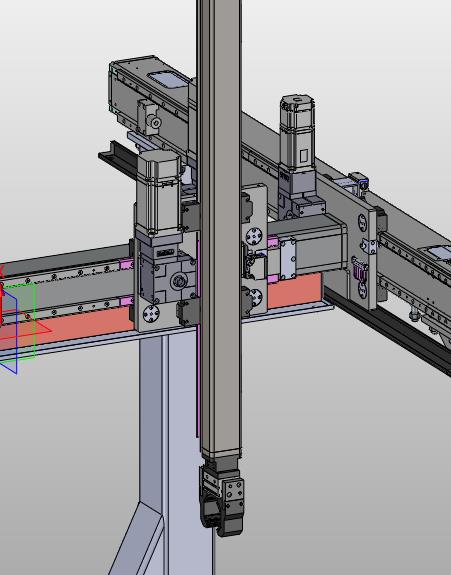
Task: Click the green reference plane outline
Action: (x=18, y=322)
